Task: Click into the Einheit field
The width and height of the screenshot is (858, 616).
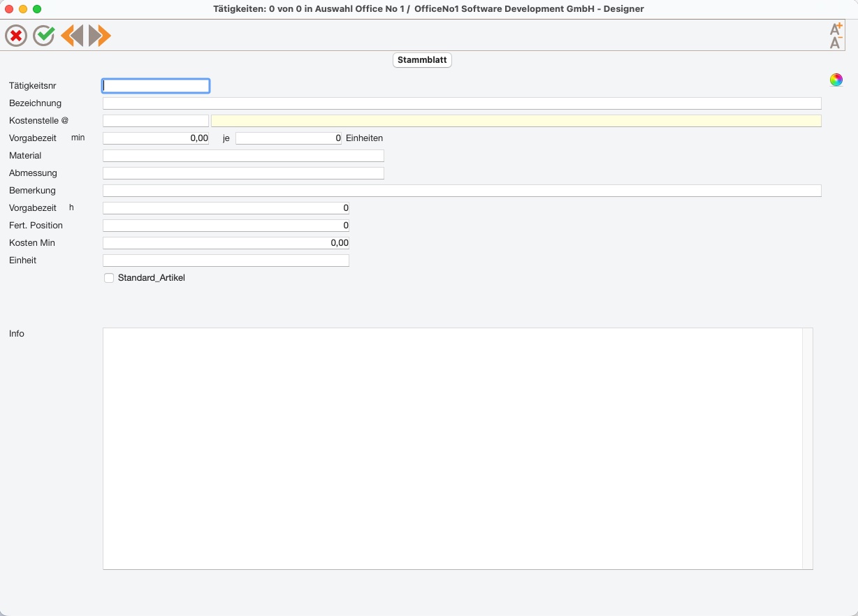Action: [226, 261]
